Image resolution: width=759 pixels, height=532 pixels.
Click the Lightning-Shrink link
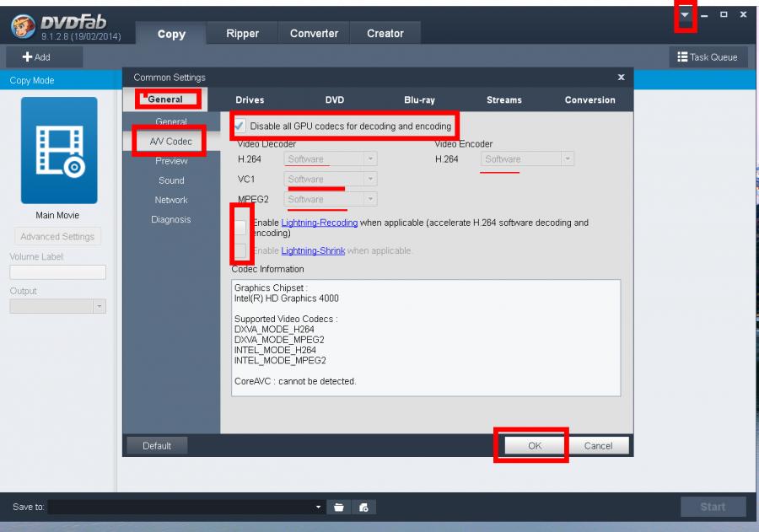coord(313,250)
